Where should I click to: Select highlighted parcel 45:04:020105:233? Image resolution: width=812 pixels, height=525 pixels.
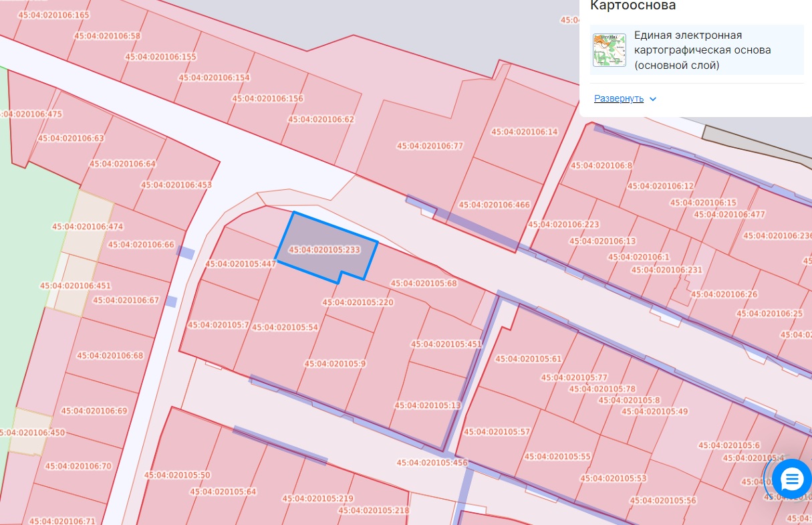(326, 249)
